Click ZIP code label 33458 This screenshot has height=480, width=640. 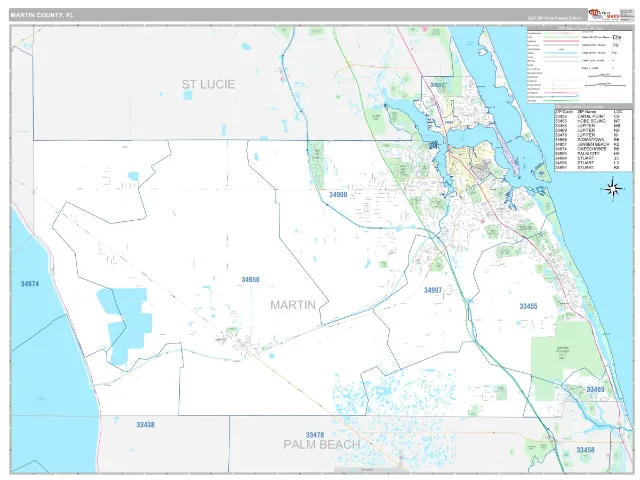point(585,450)
